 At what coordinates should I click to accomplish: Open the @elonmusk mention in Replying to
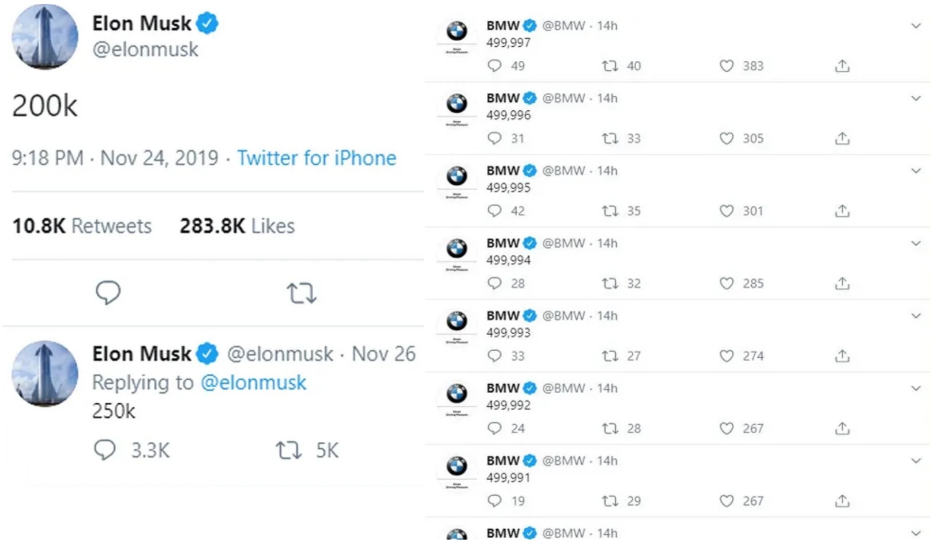pos(254,383)
